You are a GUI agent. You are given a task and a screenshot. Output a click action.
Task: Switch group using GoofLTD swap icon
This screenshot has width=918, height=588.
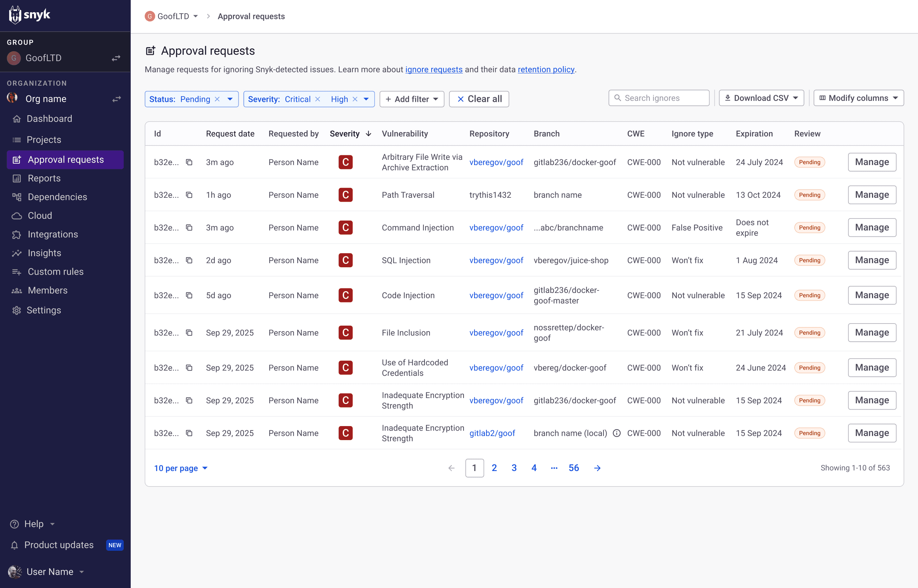click(116, 58)
